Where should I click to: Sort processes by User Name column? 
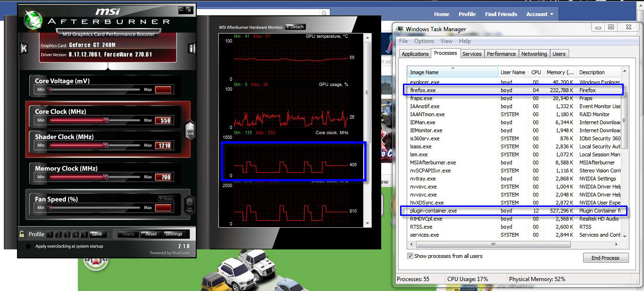click(x=513, y=72)
